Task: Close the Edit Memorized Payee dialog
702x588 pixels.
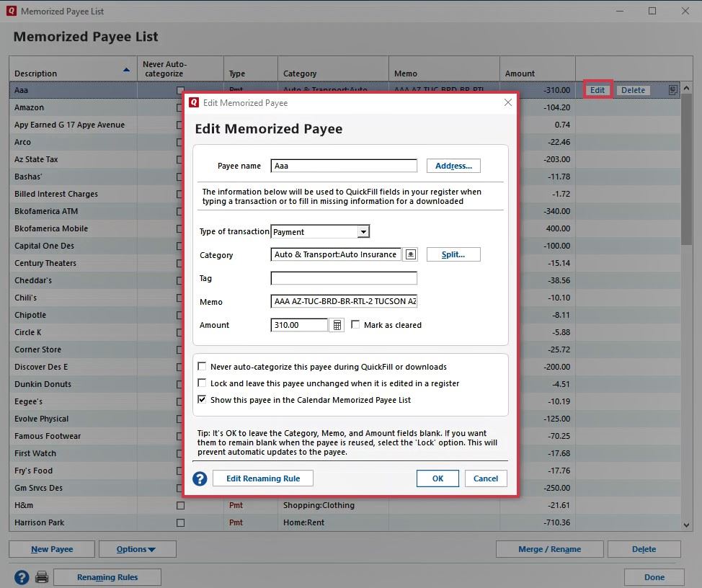Action: (507, 103)
